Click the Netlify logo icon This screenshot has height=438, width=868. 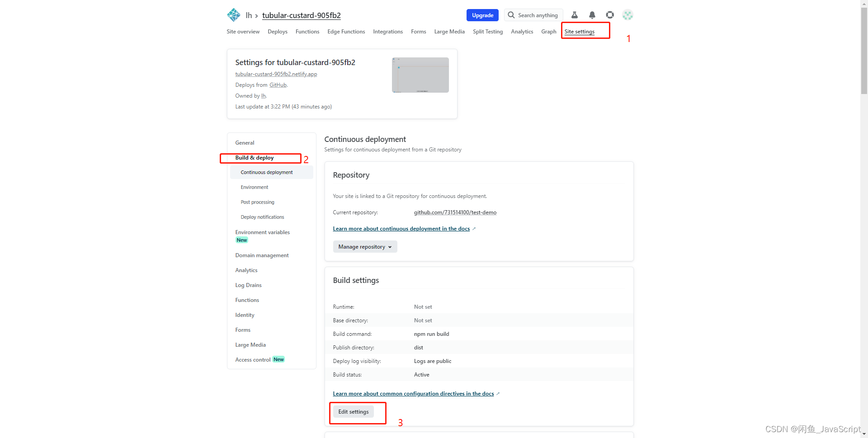[234, 15]
